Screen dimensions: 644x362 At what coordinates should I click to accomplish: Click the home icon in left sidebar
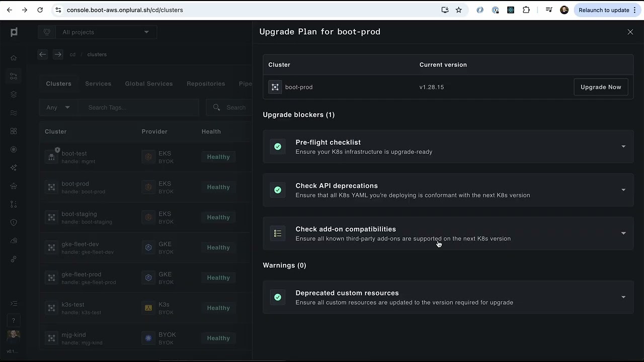(x=14, y=58)
